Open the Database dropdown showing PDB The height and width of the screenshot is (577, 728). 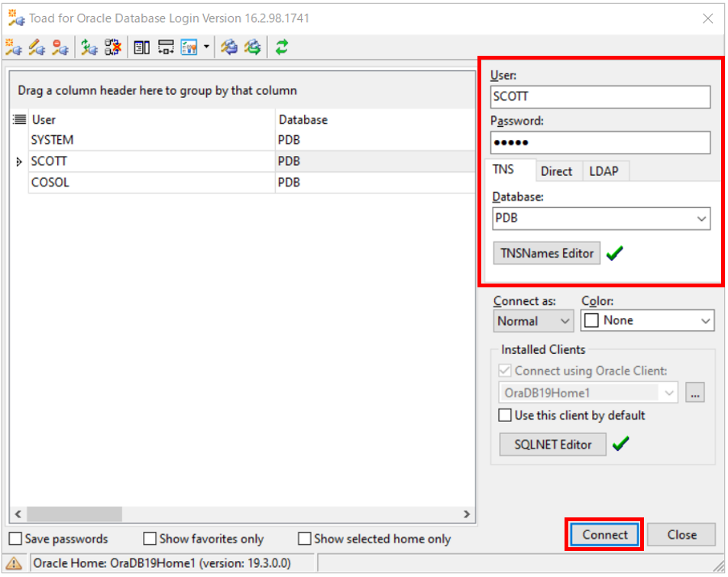click(701, 219)
